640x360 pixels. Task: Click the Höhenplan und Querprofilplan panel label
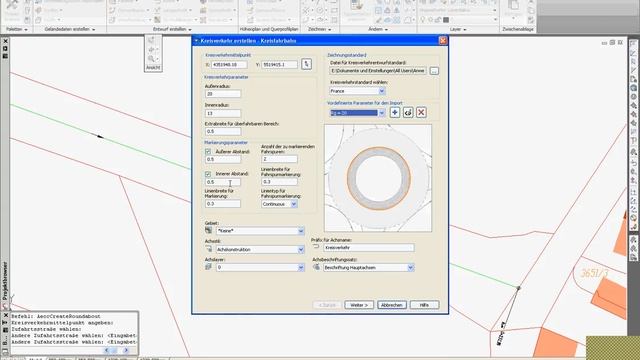[269, 29]
